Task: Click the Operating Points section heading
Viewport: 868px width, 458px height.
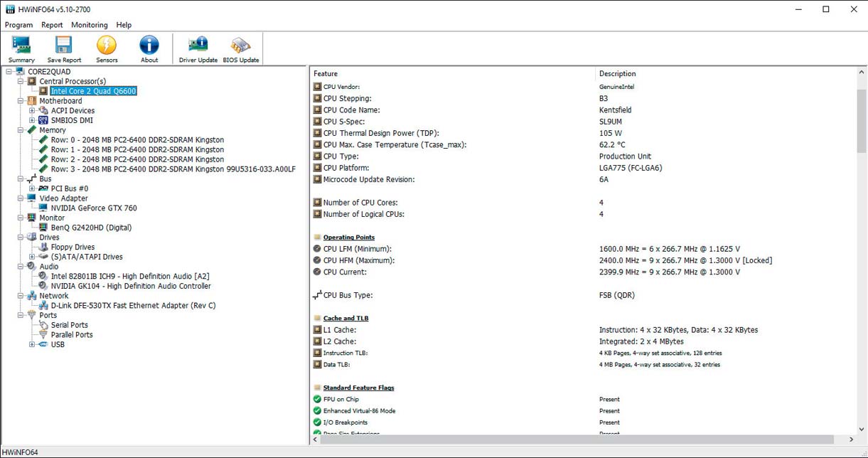Action: click(x=348, y=238)
